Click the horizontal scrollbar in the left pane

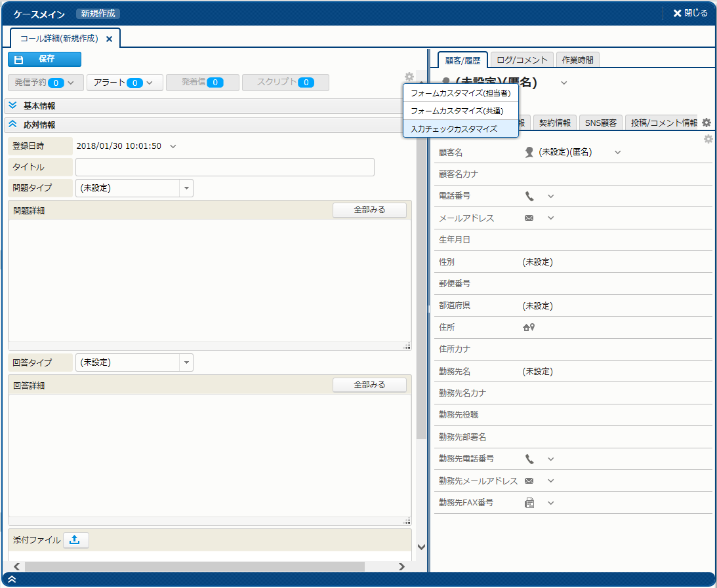(x=194, y=566)
